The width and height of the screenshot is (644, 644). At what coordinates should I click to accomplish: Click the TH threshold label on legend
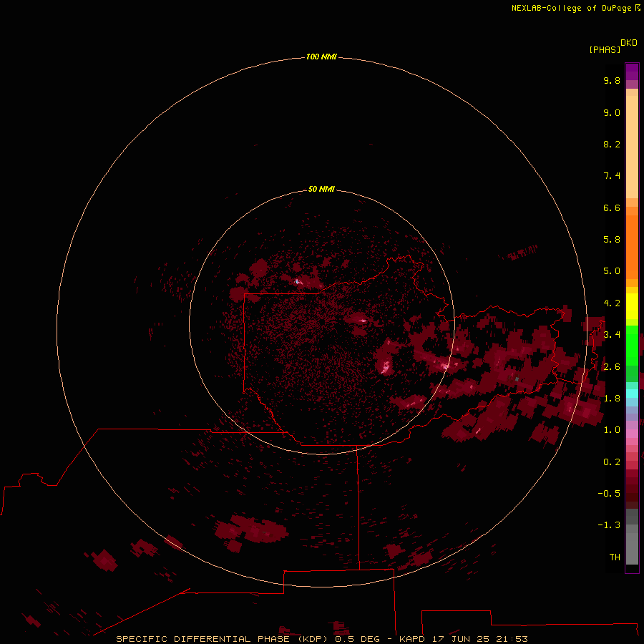[615, 557]
